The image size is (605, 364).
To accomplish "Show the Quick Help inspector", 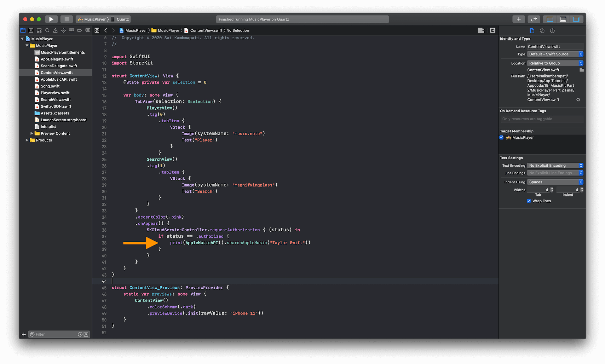I will click(552, 31).
